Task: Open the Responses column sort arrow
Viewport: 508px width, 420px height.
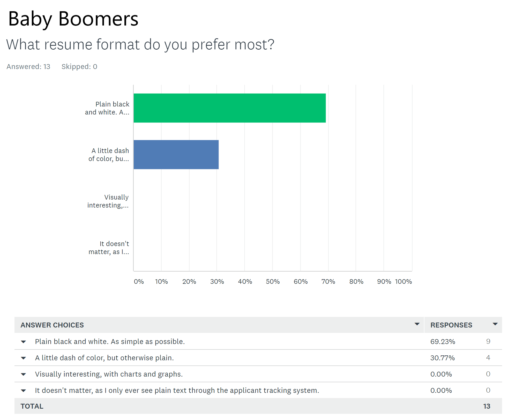Action: [495, 324]
